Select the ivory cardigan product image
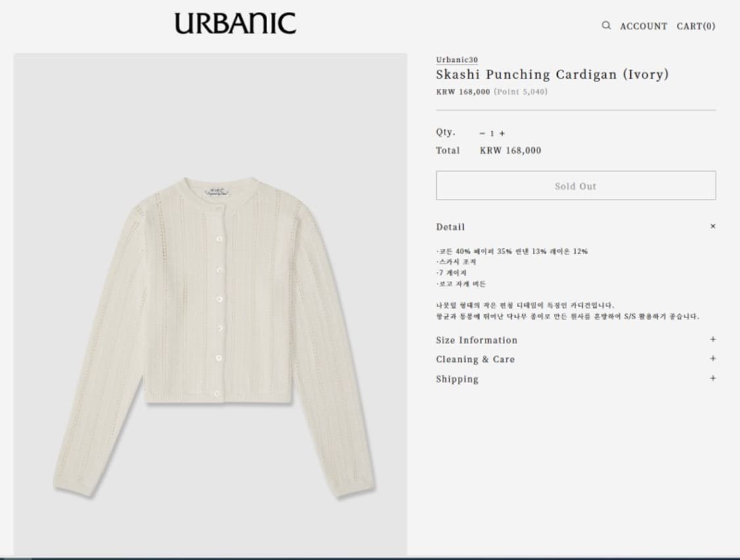The height and width of the screenshot is (560, 740). click(209, 303)
